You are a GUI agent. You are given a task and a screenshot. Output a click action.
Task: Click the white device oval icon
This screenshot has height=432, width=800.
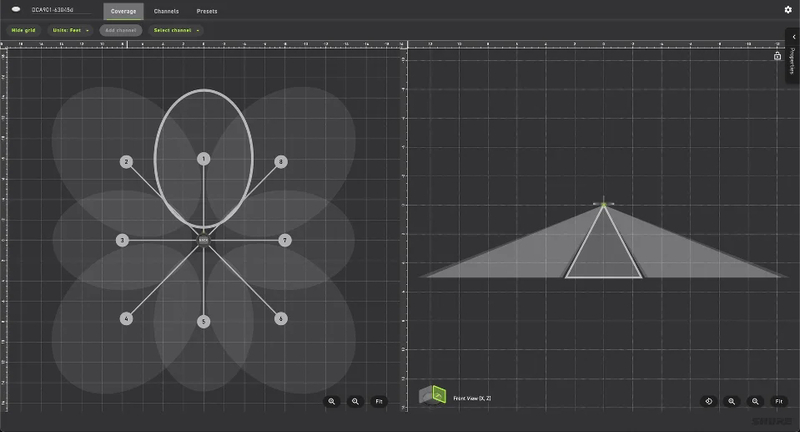17,11
